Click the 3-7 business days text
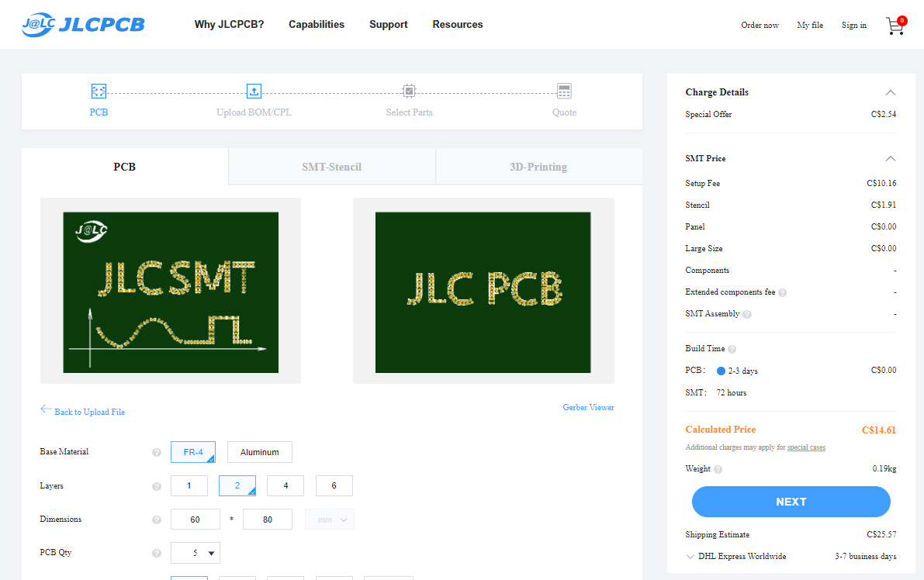This screenshot has width=924, height=580. (x=865, y=557)
